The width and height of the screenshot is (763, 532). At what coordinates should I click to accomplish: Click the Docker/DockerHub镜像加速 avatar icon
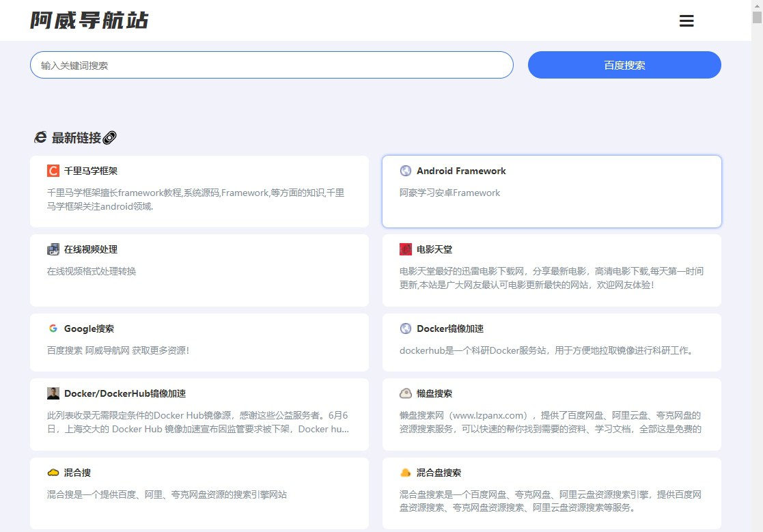pyautogui.click(x=53, y=393)
